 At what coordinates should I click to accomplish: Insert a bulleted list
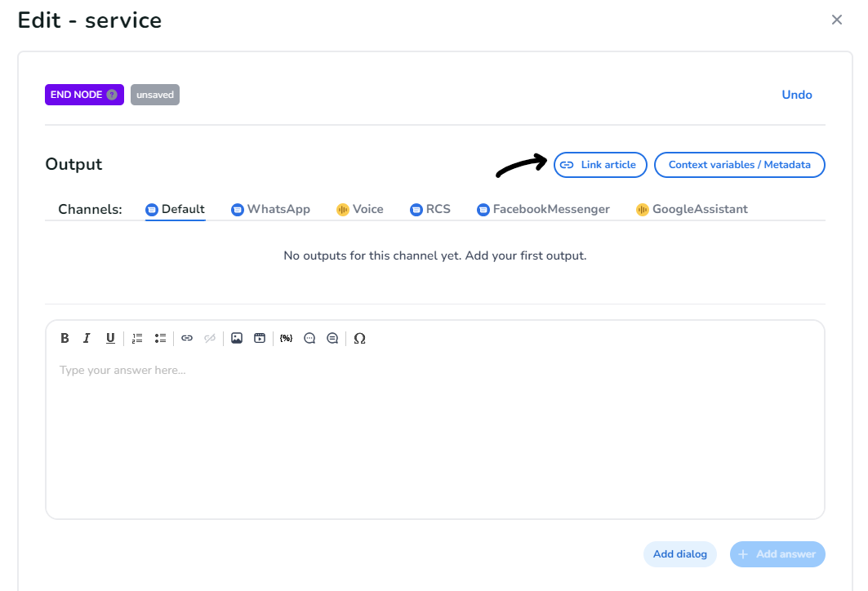click(x=161, y=338)
